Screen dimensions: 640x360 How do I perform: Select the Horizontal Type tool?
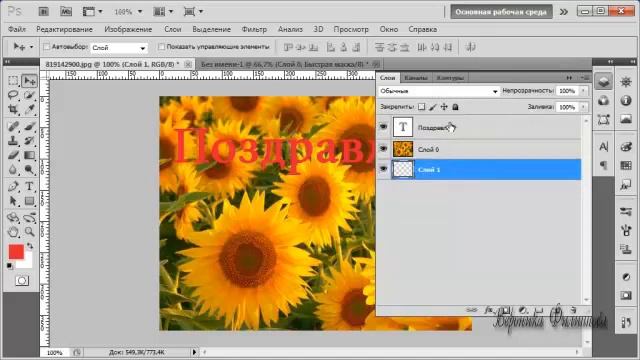[x=29, y=187]
